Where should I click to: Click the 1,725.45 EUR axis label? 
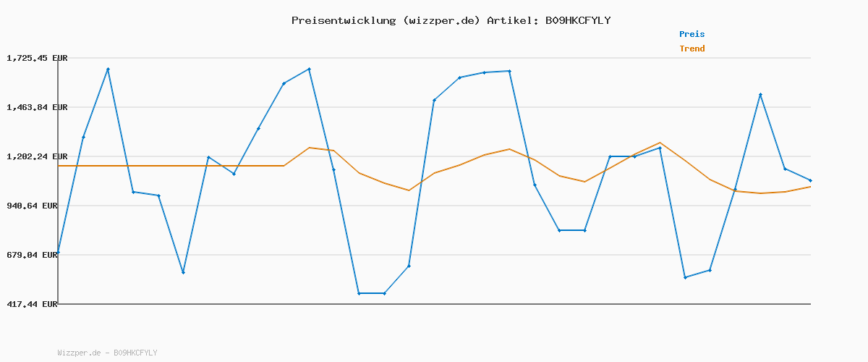(37, 58)
